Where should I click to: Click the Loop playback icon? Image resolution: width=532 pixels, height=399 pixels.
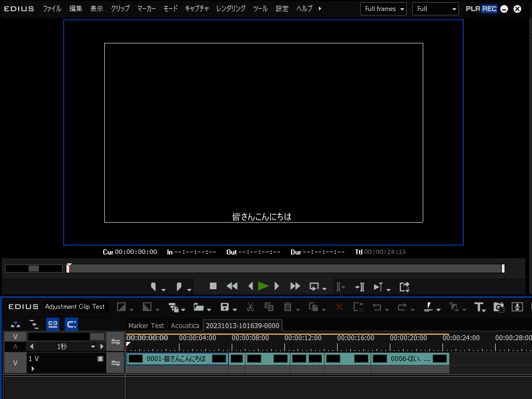coord(314,287)
